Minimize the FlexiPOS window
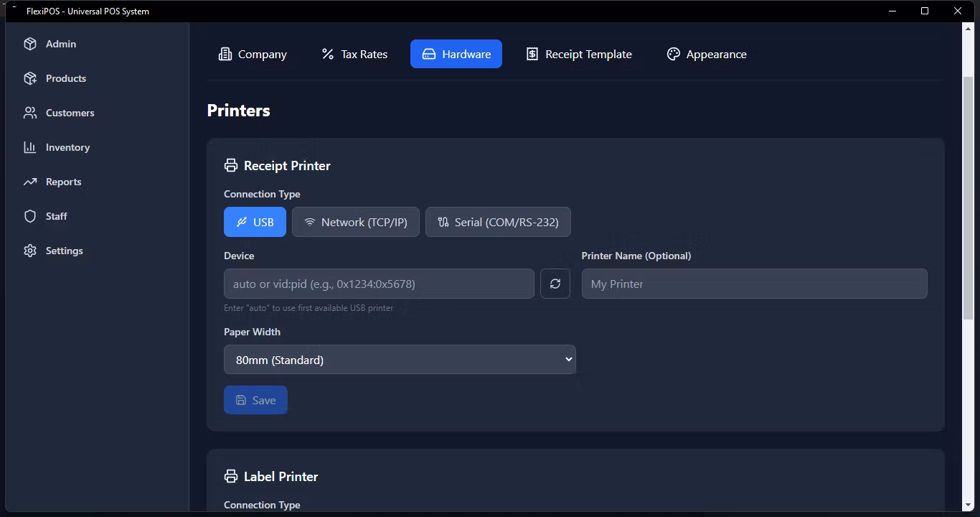The height and width of the screenshot is (517, 980). [x=892, y=11]
